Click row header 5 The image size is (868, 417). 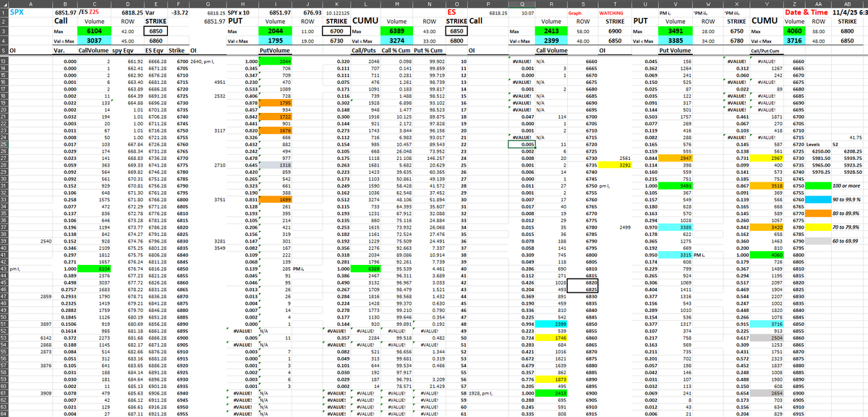coord(4,51)
